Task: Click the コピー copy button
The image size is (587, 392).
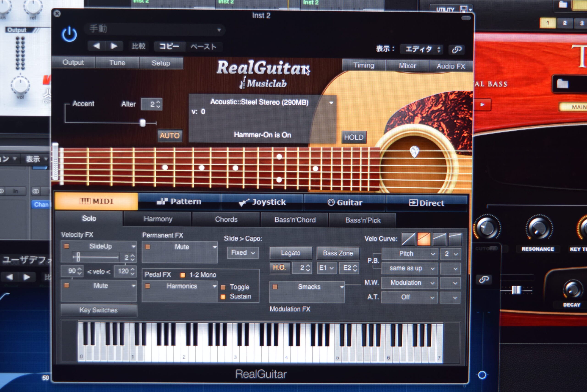Action: click(x=169, y=47)
